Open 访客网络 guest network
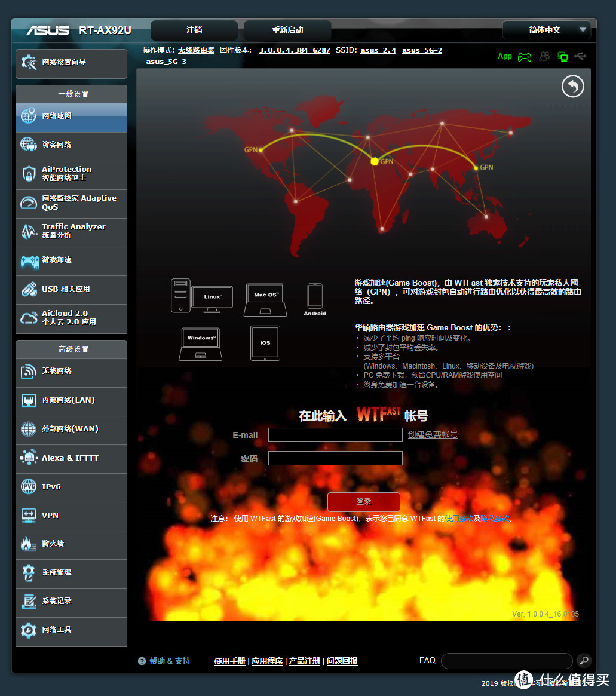 tap(72, 146)
